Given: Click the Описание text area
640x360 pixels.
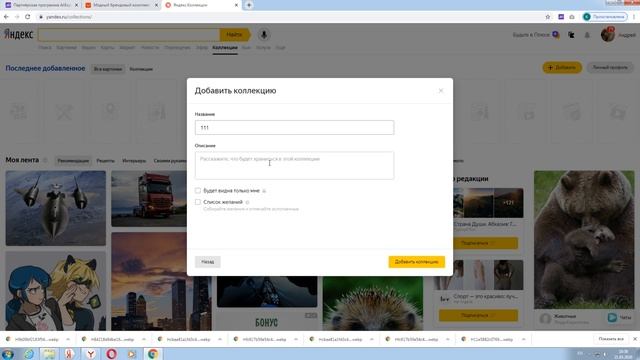Looking at the screenshot, I should click(x=294, y=165).
